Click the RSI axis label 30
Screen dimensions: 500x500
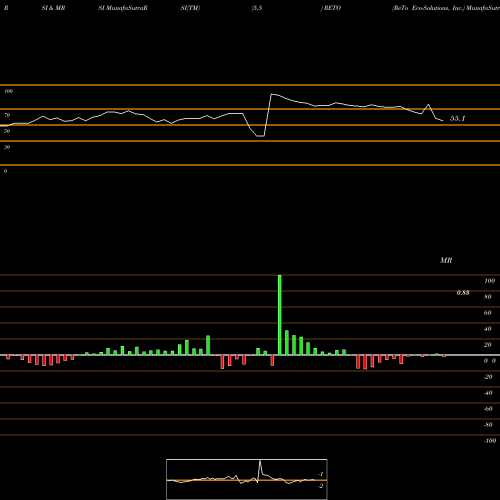[x=7, y=147]
